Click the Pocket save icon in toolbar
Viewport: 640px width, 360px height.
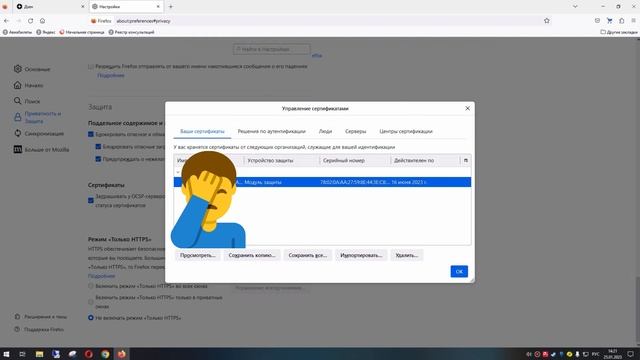point(597,21)
